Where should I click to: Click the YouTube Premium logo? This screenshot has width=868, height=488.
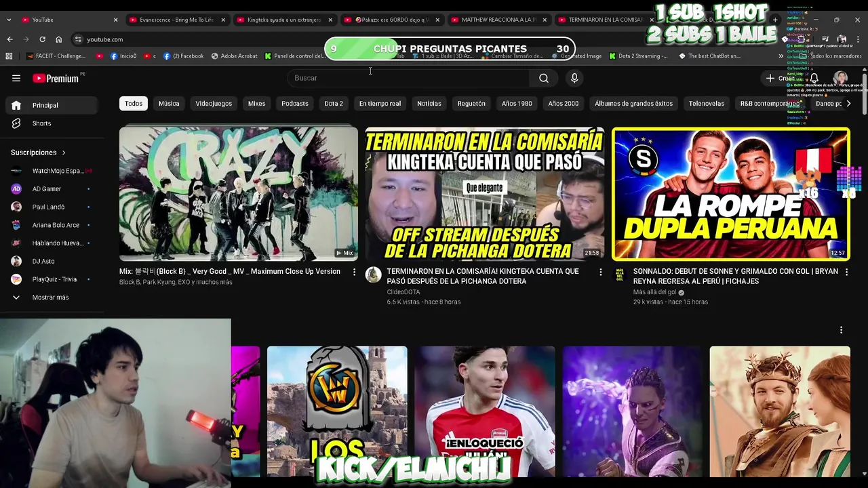click(x=56, y=78)
